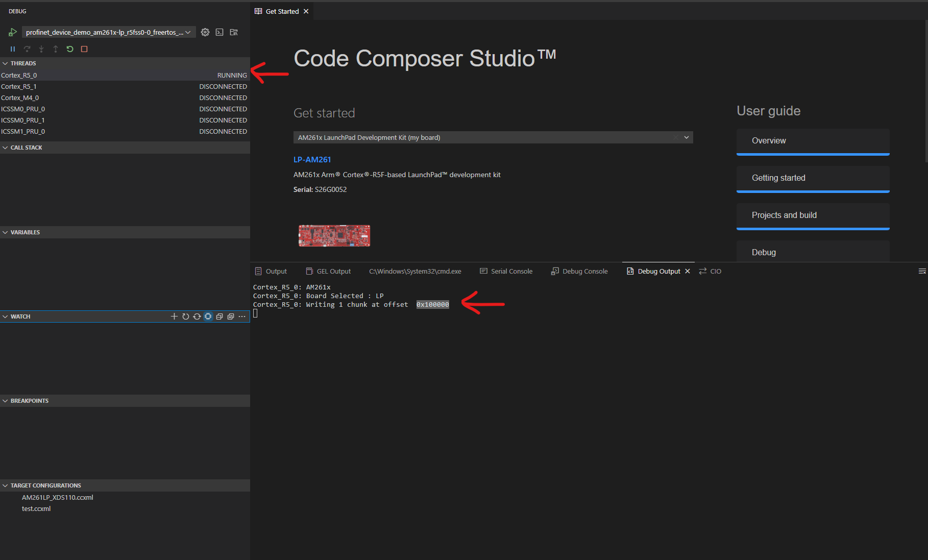Viewport: 928px width, 560px height.
Task: Pause the running debug session
Action: [13, 49]
